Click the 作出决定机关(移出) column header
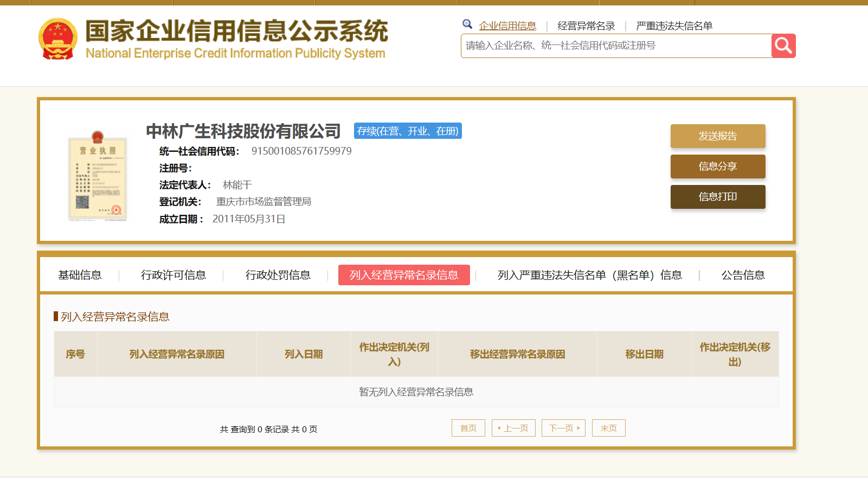Image resolution: width=868 pixels, height=480 pixels. click(x=735, y=354)
